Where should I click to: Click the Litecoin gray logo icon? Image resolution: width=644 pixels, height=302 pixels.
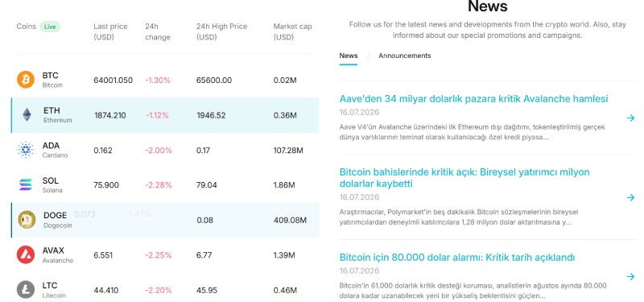[26, 290]
